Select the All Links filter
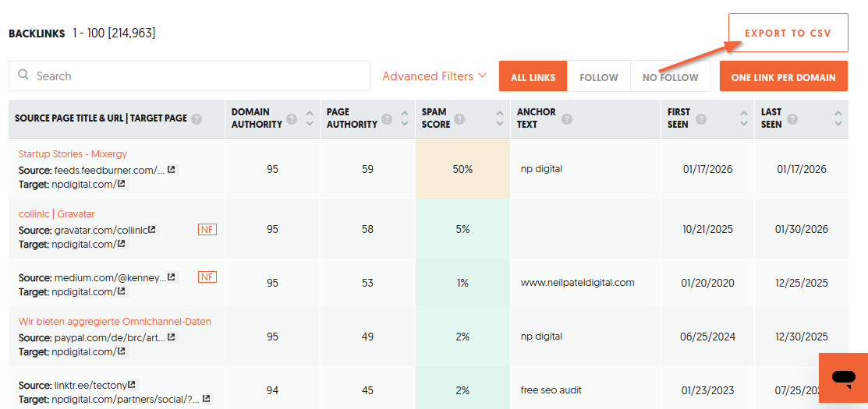Viewport: 868px width, 409px height. pos(533,77)
